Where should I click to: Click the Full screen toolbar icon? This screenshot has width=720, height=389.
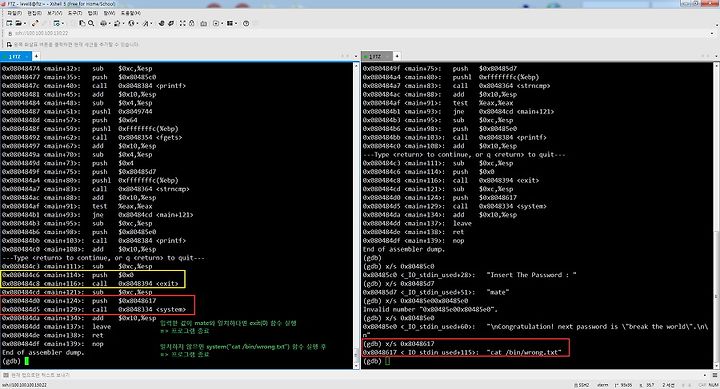click(x=183, y=23)
